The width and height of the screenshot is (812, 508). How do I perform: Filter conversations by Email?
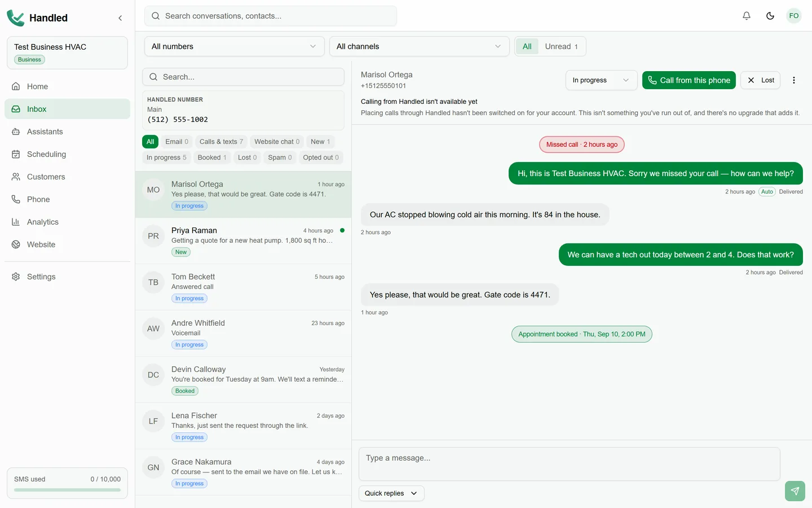tap(176, 142)
